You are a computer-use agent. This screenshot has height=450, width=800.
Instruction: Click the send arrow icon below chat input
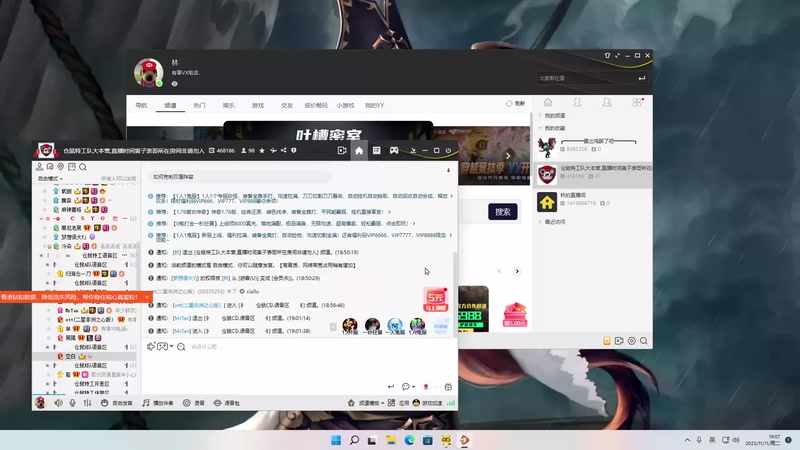[x=391, y=387]
